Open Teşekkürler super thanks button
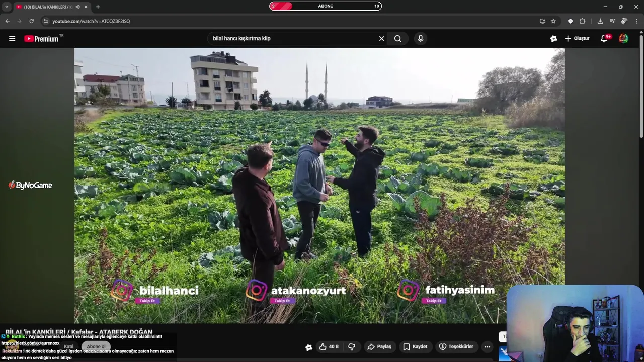644x362 pixels. click(456, 347)
